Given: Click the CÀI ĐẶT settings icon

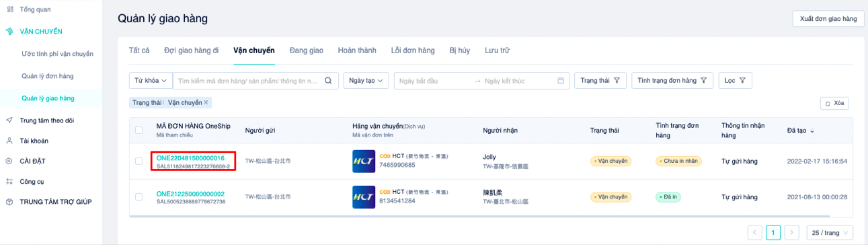Looking at the screenshot, I should [9, 161].
